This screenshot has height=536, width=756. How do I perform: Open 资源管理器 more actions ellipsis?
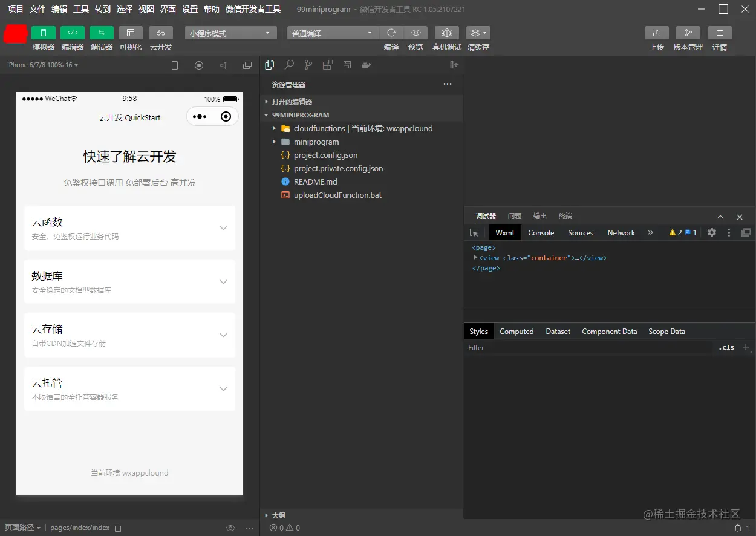click(x=448, y=84)
